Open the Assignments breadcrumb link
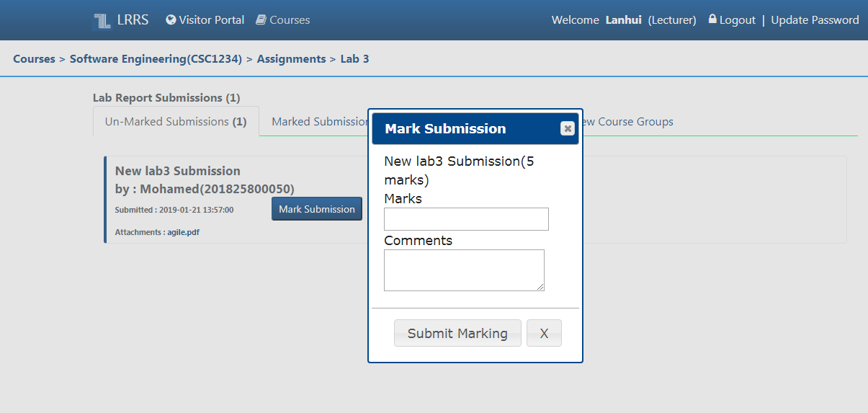This screenshot has width=868, height=413. click(x=291, y=59)
